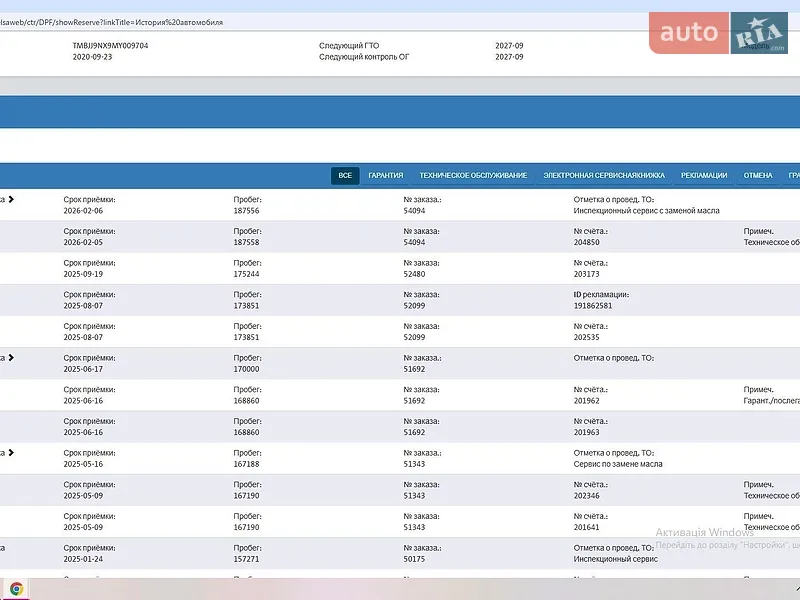
Task: Show the РЕКЛАМАЦИИ tab
Action: (x=704, y=176)
